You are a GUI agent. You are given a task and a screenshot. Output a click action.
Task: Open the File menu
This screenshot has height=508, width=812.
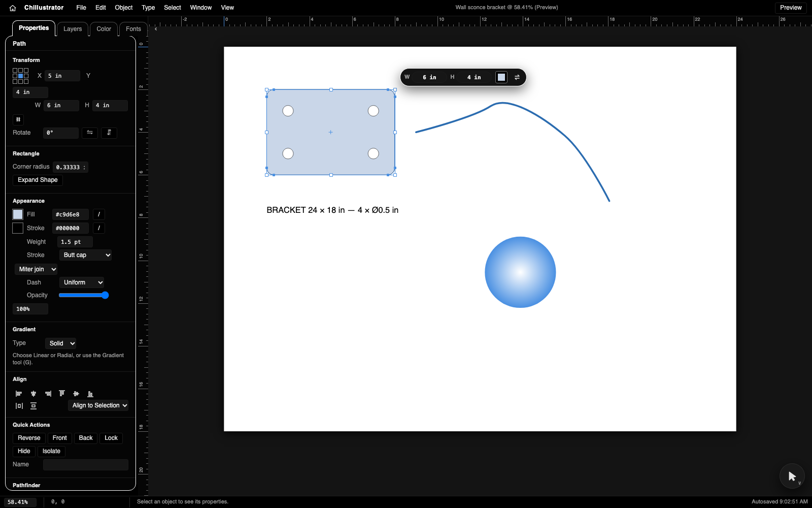81,8
